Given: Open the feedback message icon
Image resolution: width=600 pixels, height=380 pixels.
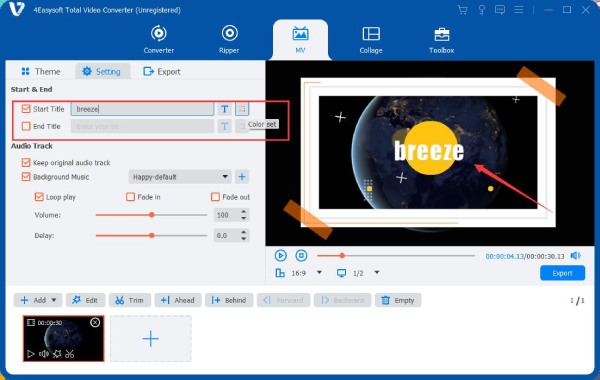Looking at the screenshot, I should [x=500, y=10].
